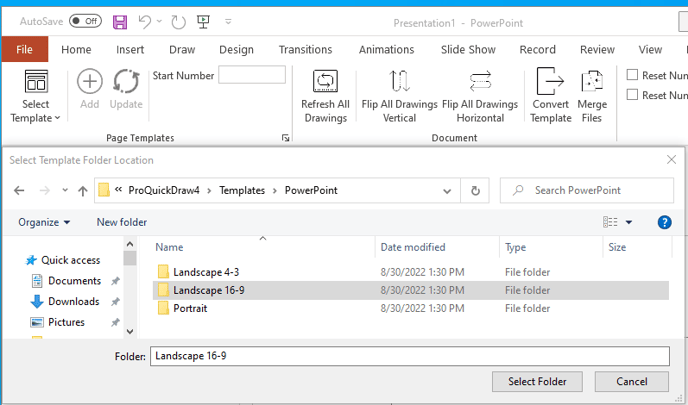Open the More view options dropdown
The image size is (688, 405).
click(629, 222)
